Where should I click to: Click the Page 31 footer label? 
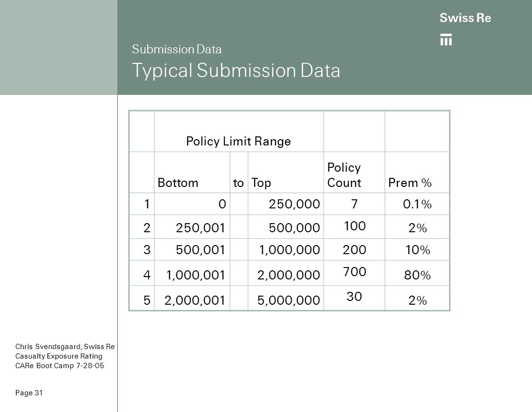(29, 392)
